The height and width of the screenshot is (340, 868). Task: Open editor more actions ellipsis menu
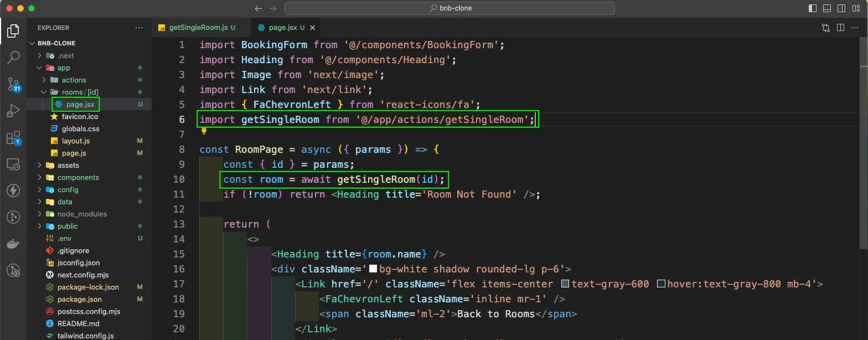pyautogui.click(x=855, y=28)
